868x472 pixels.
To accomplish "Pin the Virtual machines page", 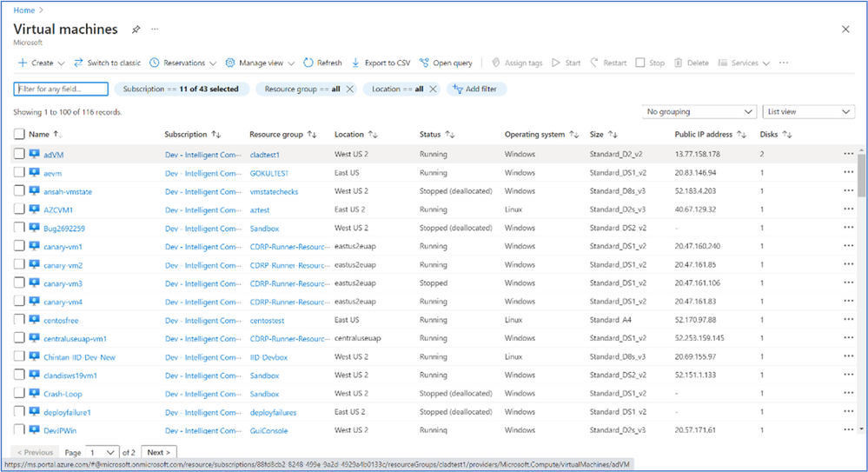I will [x=136, y=30].
